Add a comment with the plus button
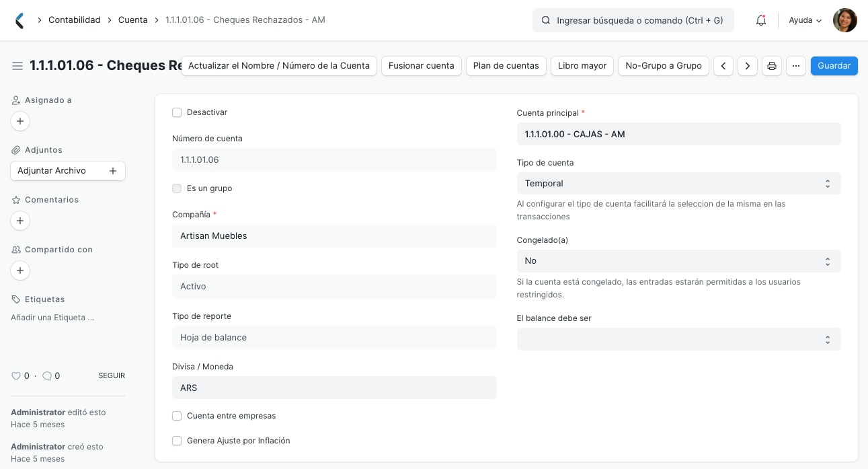This screenshot has height=469, width=868. click(20, 221)
